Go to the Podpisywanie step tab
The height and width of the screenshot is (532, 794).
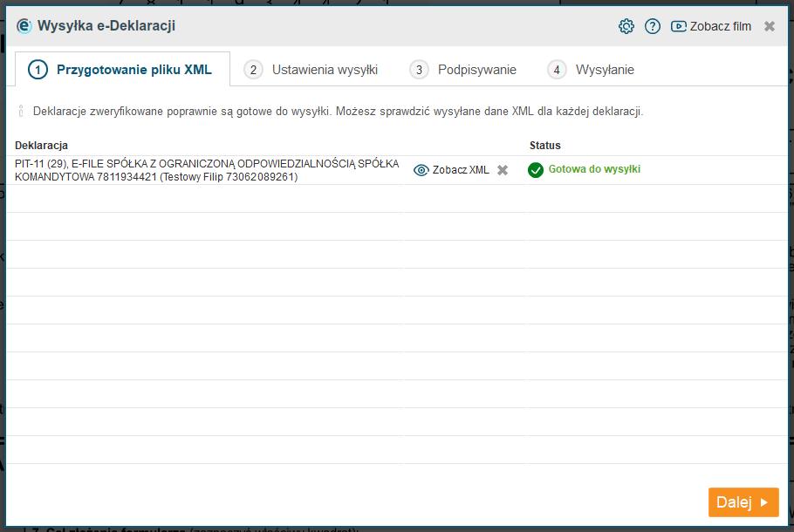point(464,70)
